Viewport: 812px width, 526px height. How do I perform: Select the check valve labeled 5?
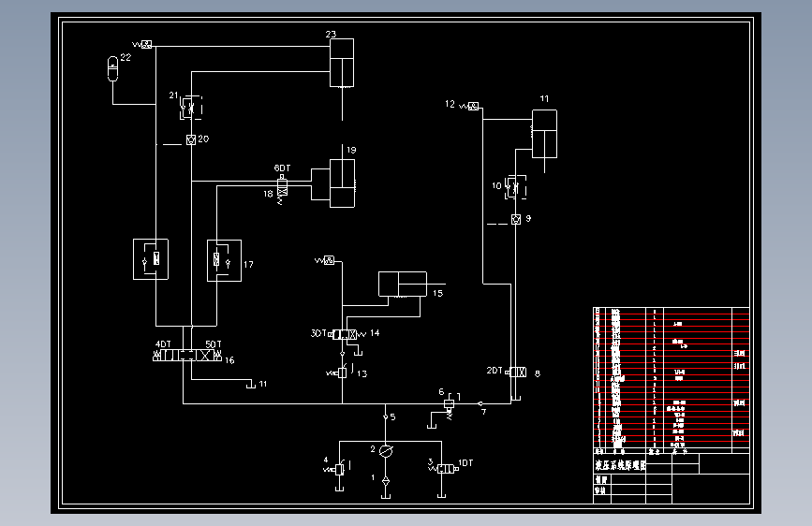pos(385,416)
